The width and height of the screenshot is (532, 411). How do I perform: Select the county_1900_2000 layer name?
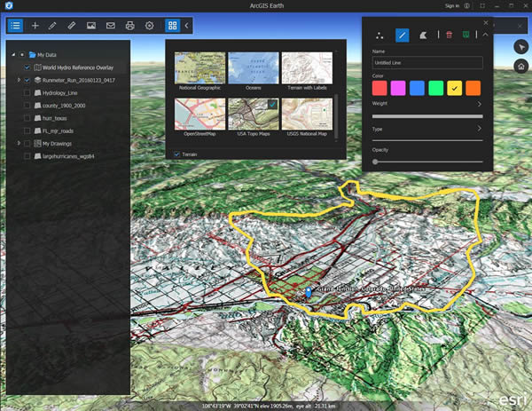tap(64, 106)
